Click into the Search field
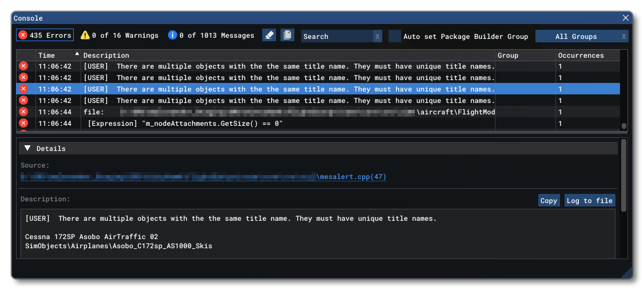644x290 pixels. pyautogui.click(x=337, y=36)
